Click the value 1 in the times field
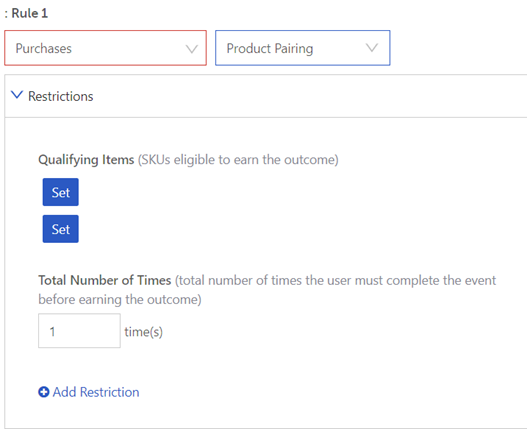The width and height of the screenshot is (527, 429). (52, 332)
